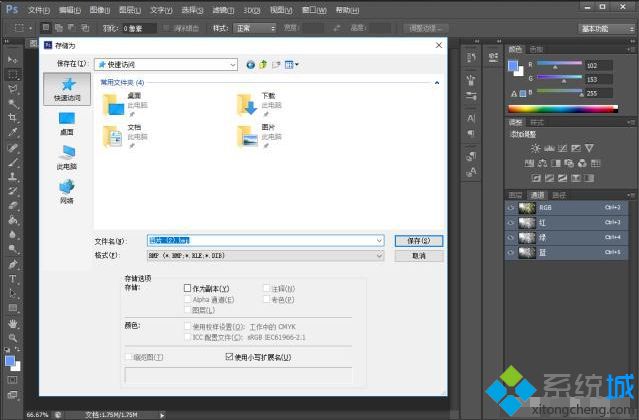
Task: Toggle ICC 配置文件(C) checkbox
Action: (x=187, y=337)
